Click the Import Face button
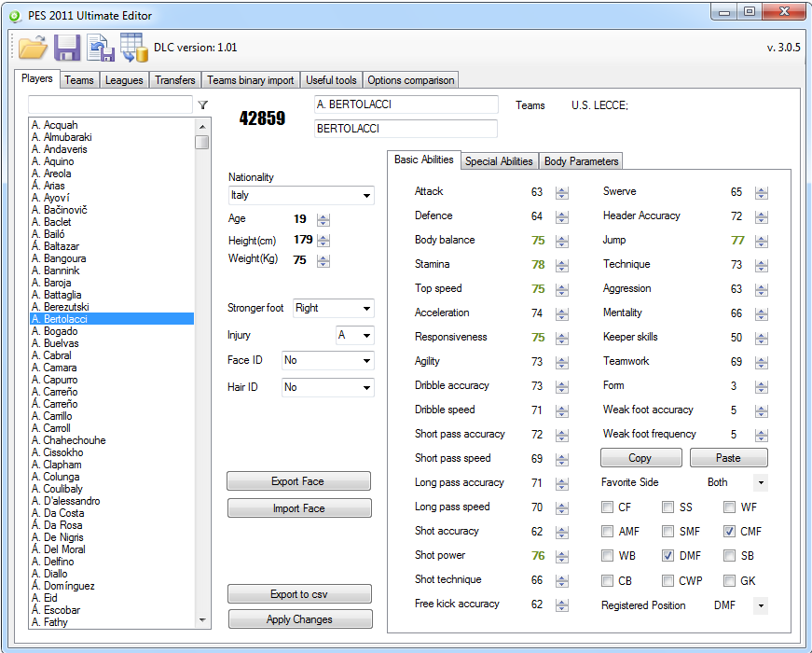The height and width of the screenshot is (653, 812). click(x=299, y=508)
